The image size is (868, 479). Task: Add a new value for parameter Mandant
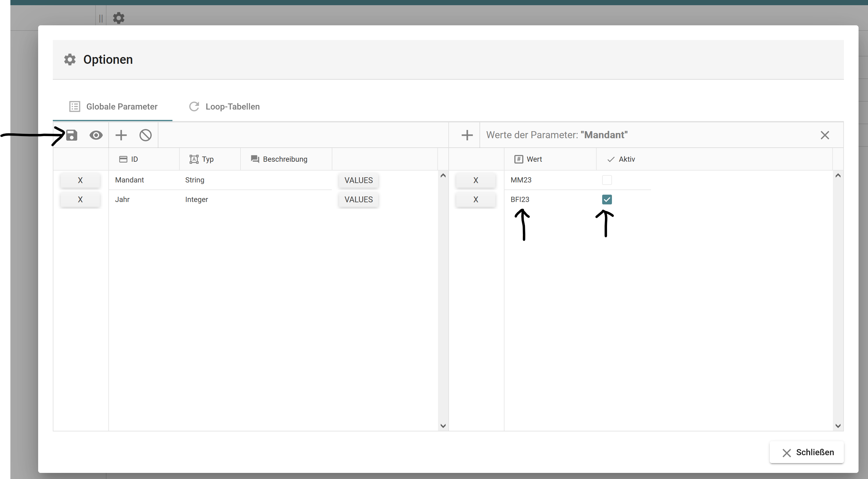pos(467,135)
